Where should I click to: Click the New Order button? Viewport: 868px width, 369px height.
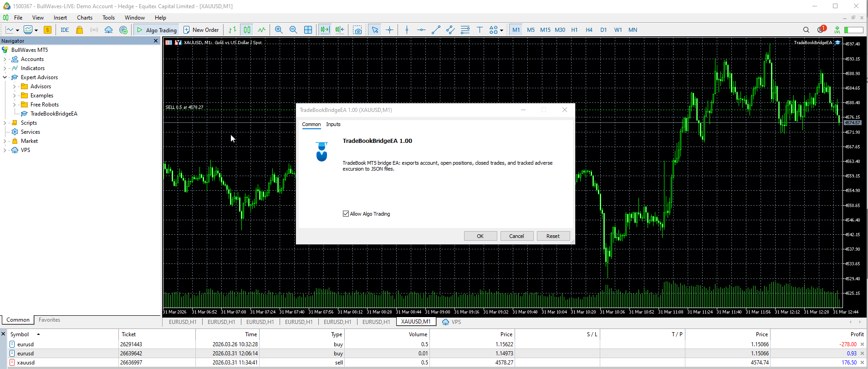[x=201, y=30]
